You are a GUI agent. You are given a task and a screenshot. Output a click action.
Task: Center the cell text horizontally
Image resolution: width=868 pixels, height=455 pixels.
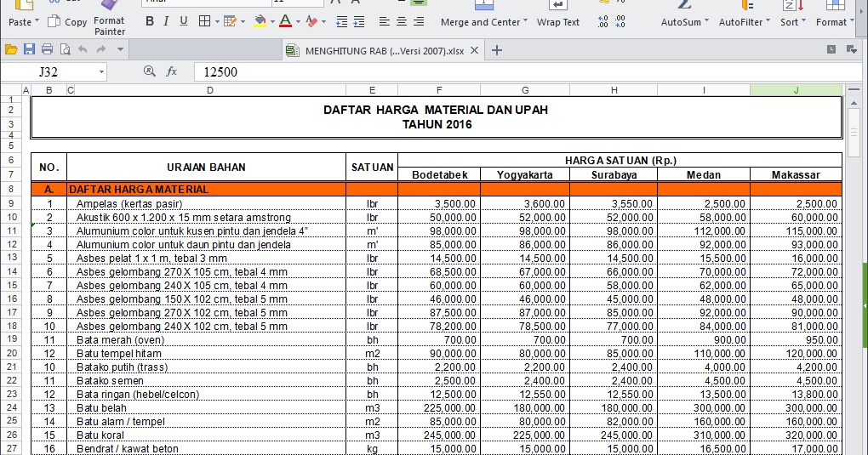402,21
